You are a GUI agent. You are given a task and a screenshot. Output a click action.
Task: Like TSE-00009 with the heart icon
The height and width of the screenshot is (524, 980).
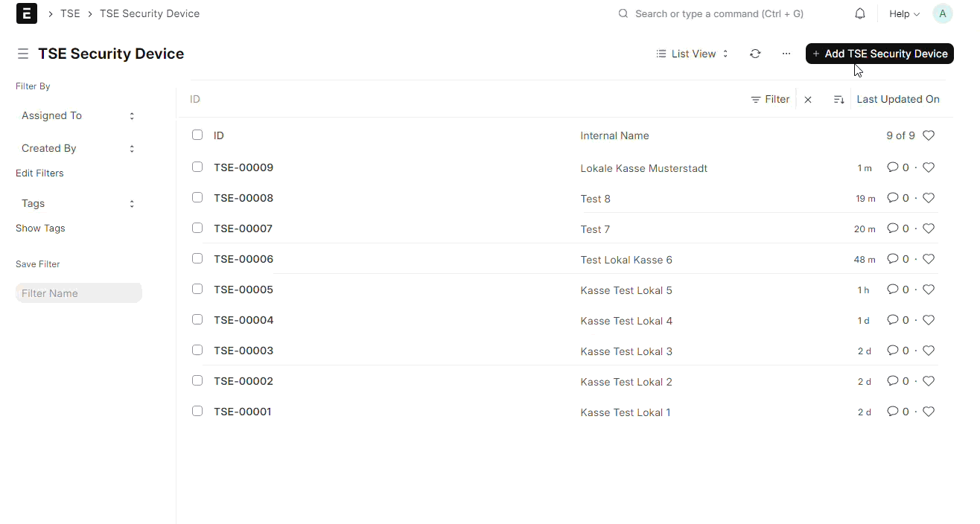point(929,167)
